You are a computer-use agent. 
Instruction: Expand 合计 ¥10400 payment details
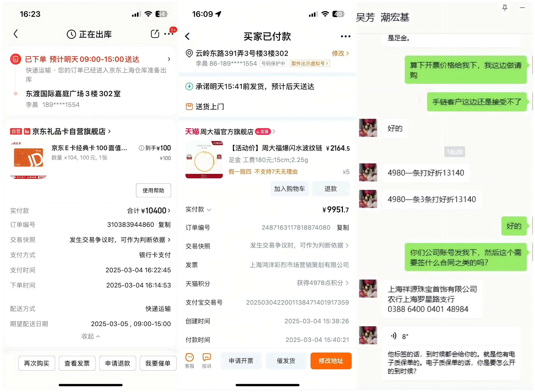coord(149,210)
